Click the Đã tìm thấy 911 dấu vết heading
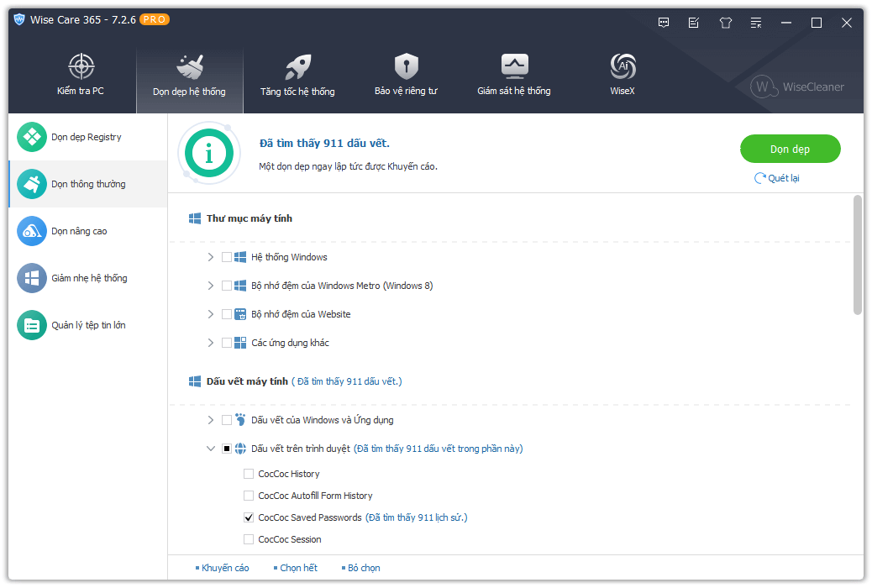 point(324,144)
